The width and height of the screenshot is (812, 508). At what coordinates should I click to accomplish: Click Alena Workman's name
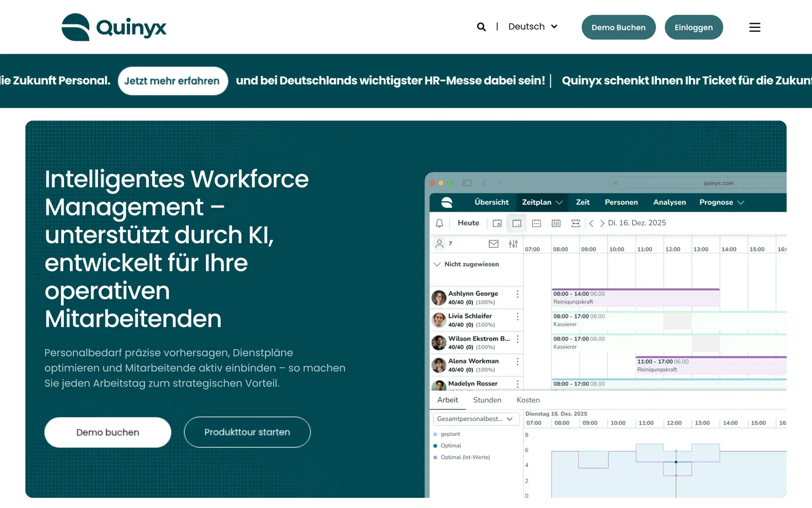(473, 361)
